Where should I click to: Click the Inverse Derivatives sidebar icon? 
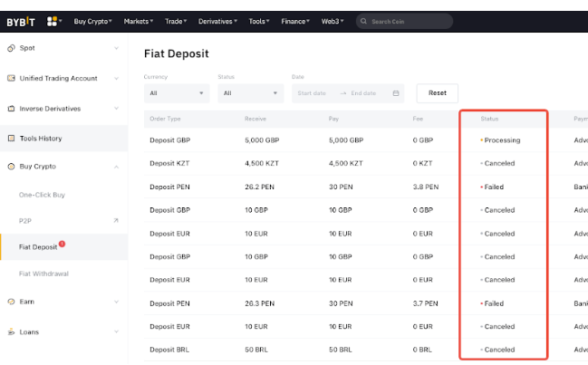tap(11, 109)
